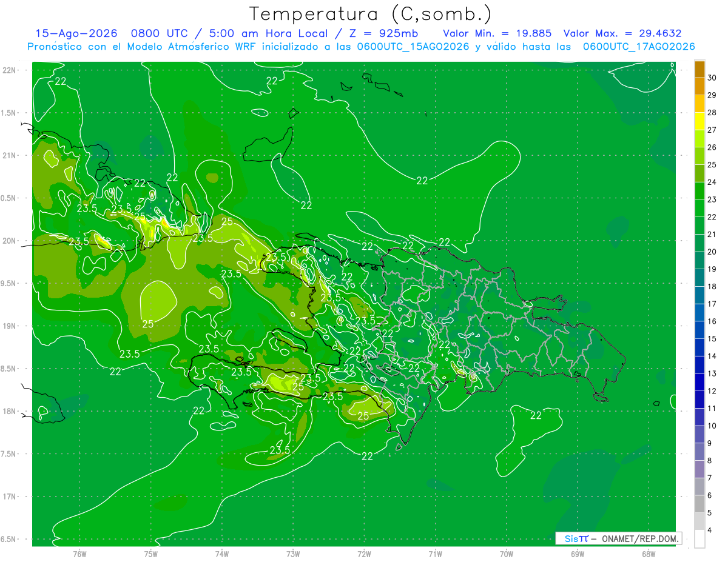Viewport: 728px width, 562px height.
Task: Click the legend scale number '20'
Action: [x=713, y=252]
